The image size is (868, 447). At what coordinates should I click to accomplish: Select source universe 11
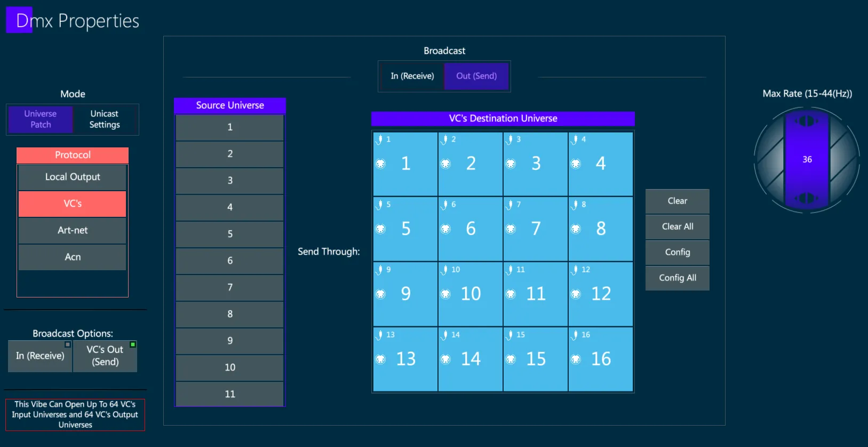tap(230, 394)
